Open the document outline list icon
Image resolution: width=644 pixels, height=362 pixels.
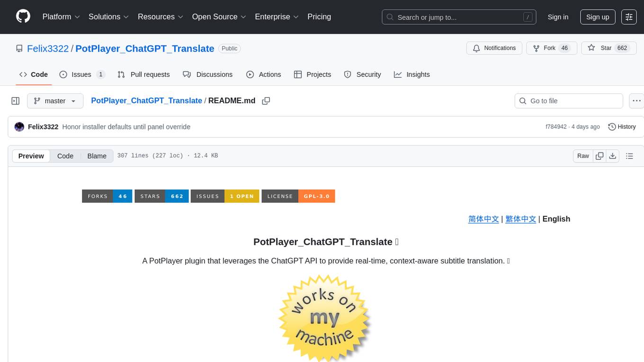pos(629,156)
